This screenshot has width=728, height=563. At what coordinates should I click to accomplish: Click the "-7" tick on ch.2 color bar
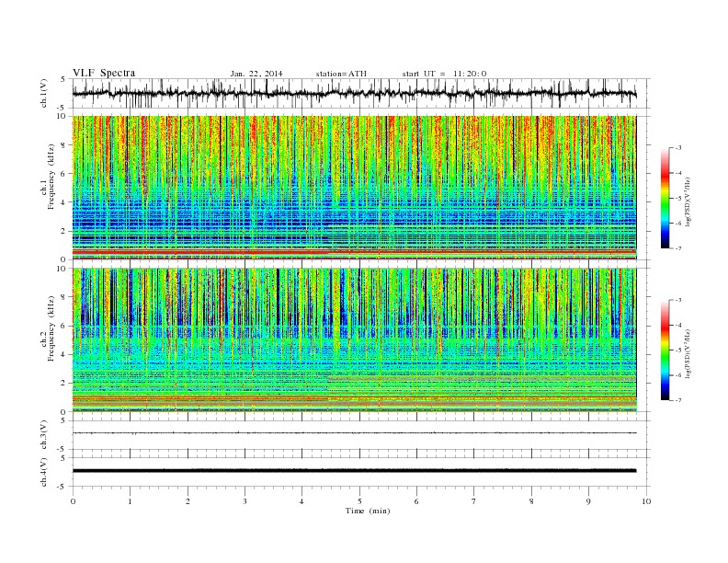click(x=677, y=400)
